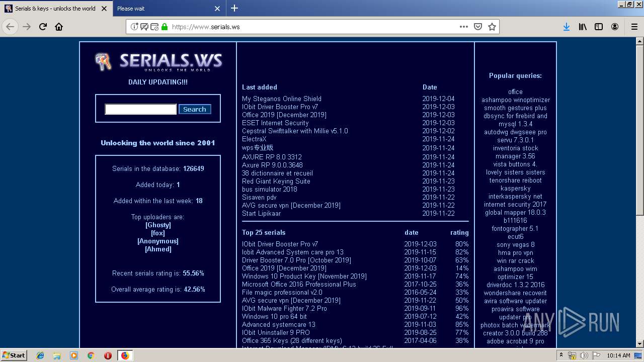Toggle the sidebar view icon
Screen dimensions: 644x362
(599, 27)
